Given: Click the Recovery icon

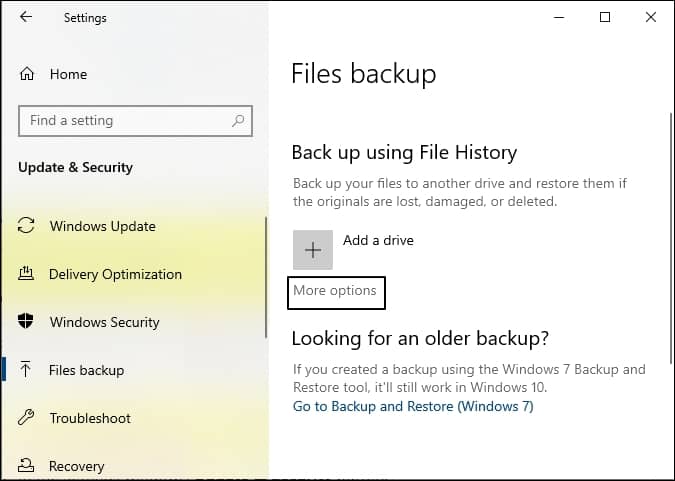Looking at the screenshot, I should [x=26, y=465].
